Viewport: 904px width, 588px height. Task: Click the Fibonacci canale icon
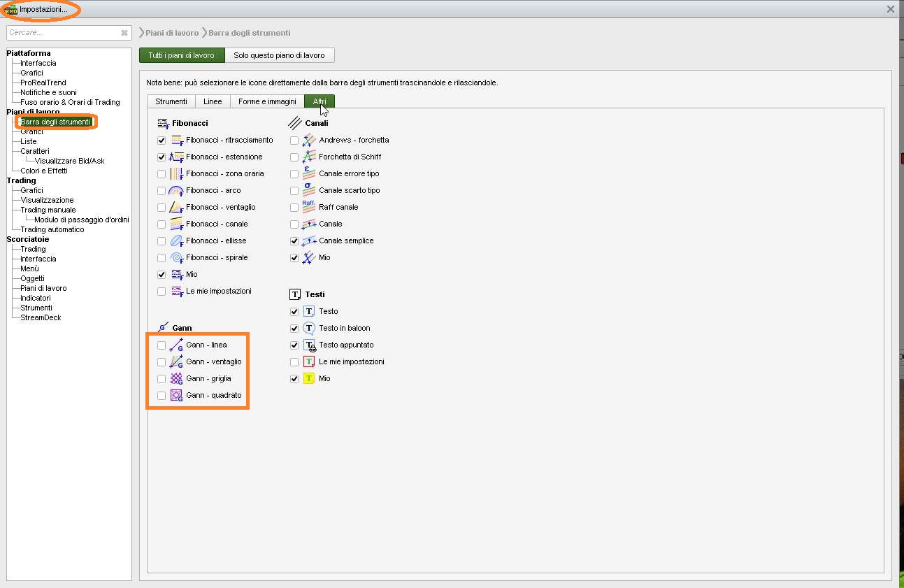[177, 224]
